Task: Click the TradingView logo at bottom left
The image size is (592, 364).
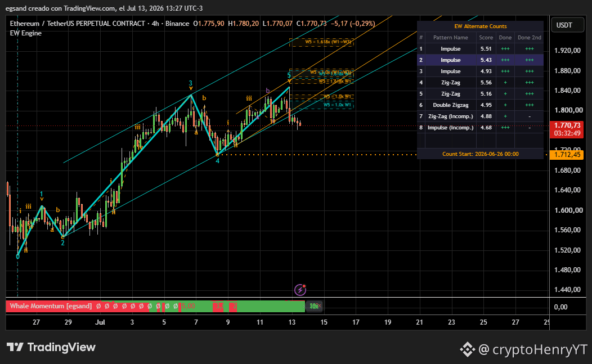Action: (51, 347)
